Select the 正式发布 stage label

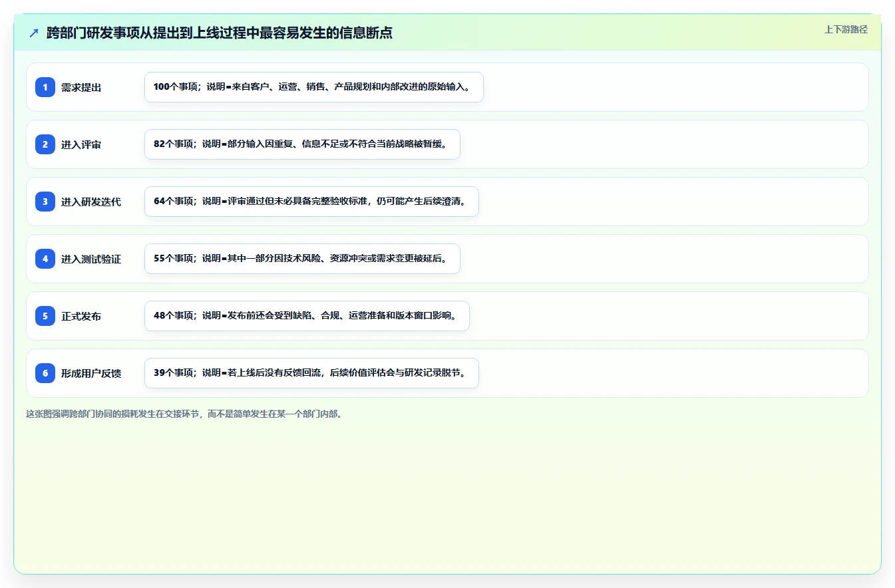[81, 317]
